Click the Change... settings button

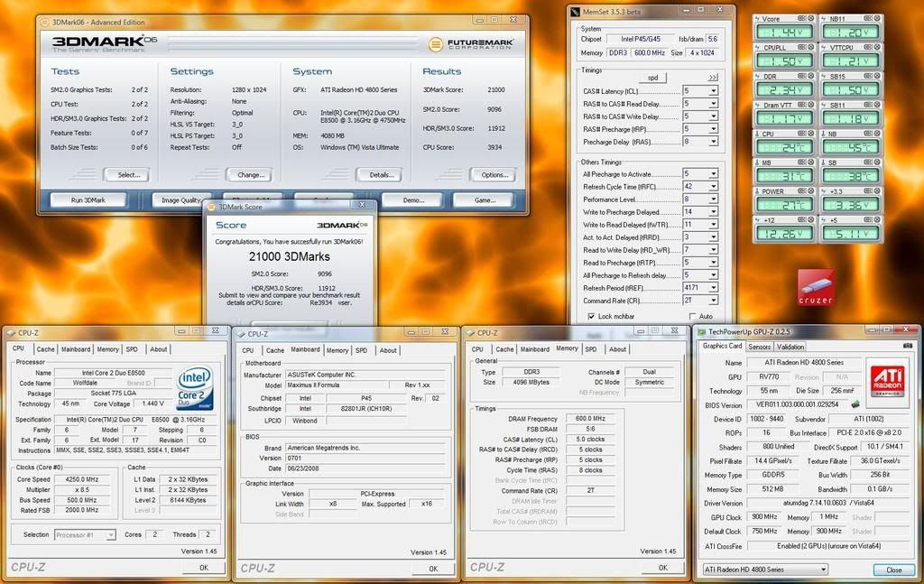251,175
